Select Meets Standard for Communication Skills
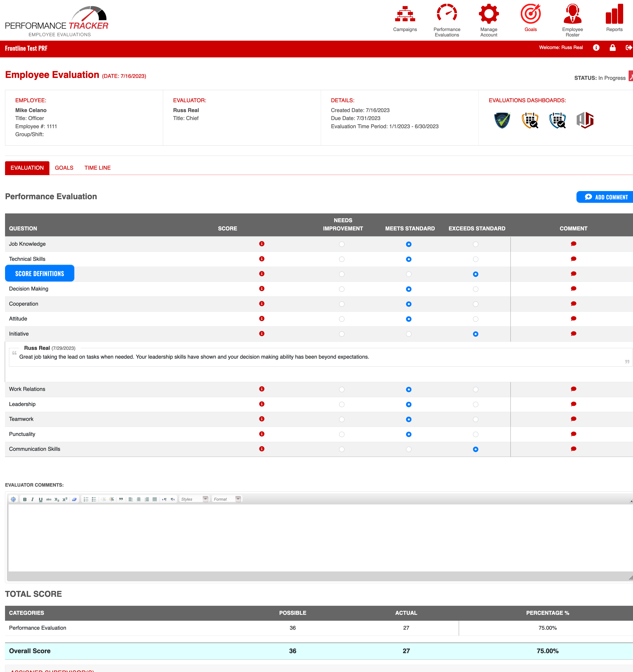 [x=409, y=449]
